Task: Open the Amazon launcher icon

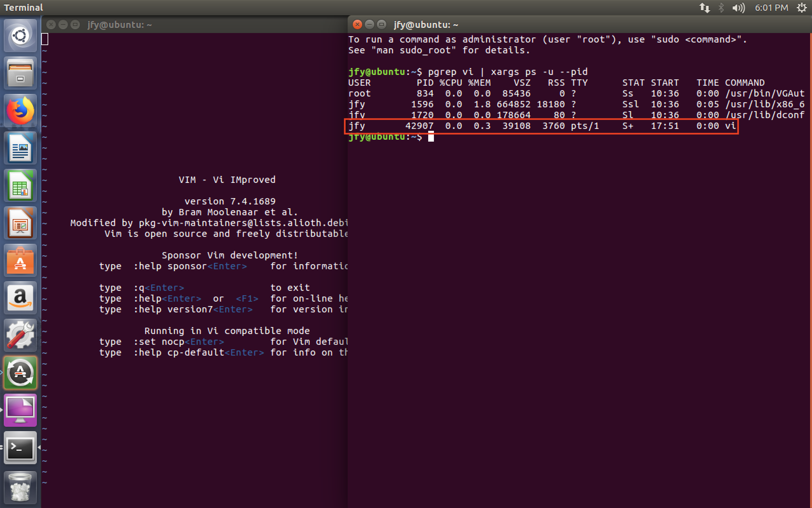Action: click(20, 298)
